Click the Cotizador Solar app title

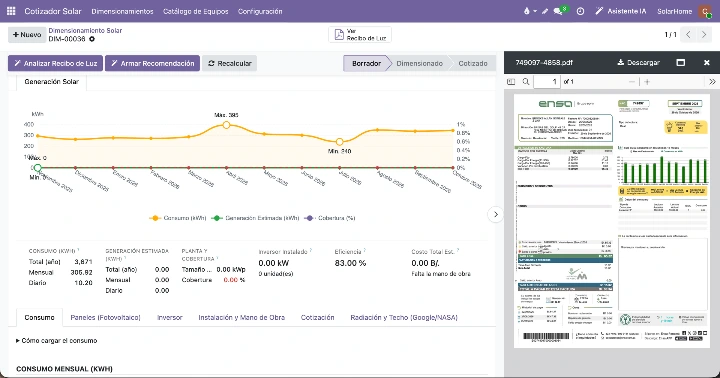pyautogui.click(x=53, y=11)
